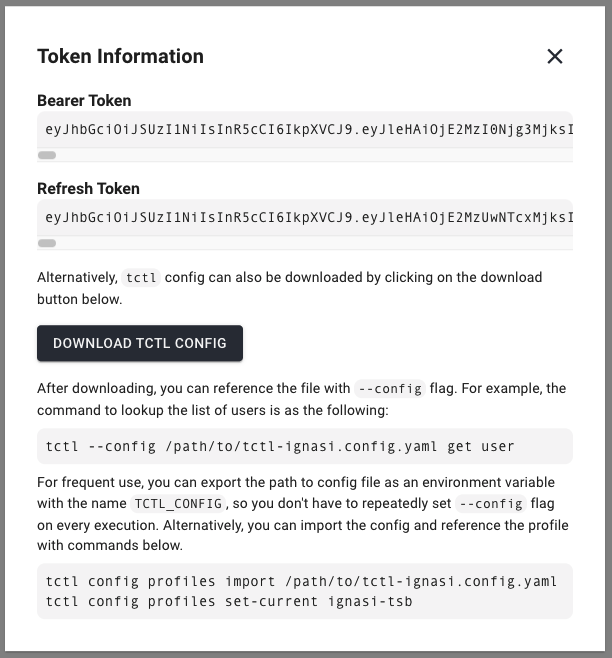Click the Refresh Token scrollbar track
Viewport: 612px width, 658px height.
pos(305,243)
